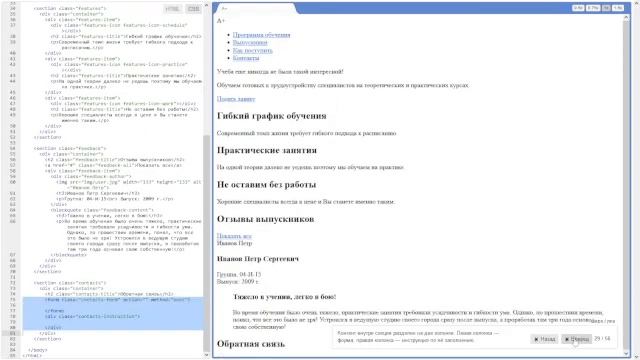This screenshot has height=360, width=640.
Task: Click the "Вперед" step button
Action: point(576,339)
